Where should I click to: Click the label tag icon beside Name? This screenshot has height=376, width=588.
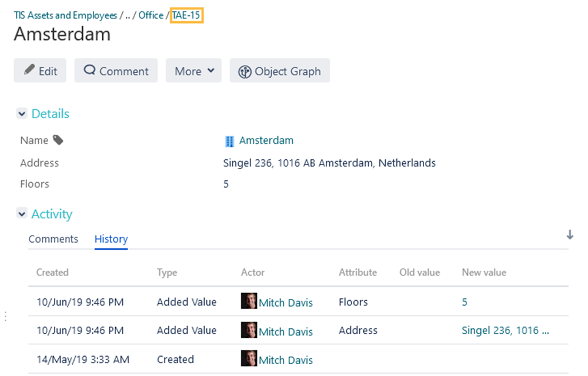click(58, 140)
